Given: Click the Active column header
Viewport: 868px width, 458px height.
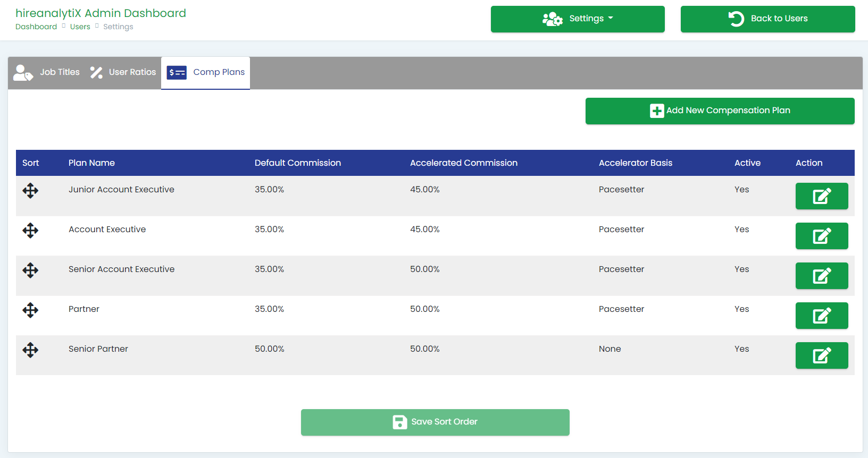Looking at the screenshot, I should 747,163.
